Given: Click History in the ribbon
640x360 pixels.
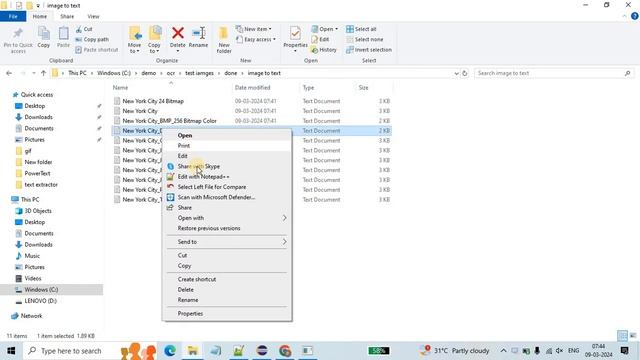Looking at the screenshot, I should pyautogui.click(x=324, y=49).
